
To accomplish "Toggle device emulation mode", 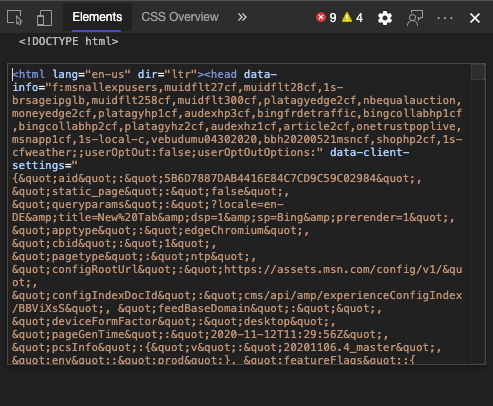I will point(44,17).
